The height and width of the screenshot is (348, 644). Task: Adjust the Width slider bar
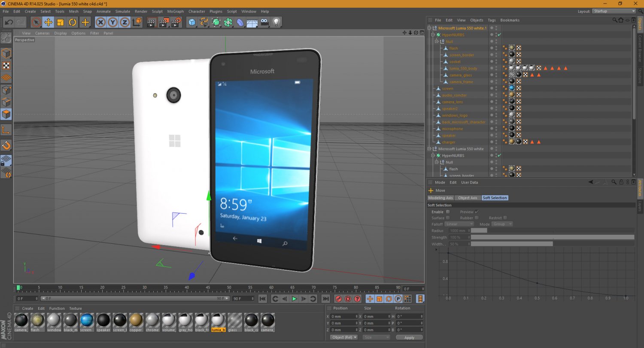tap(512, 244)
